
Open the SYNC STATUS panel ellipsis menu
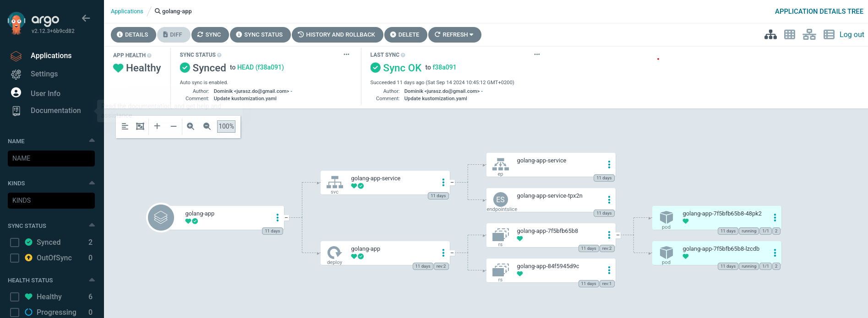click(346, 54)
